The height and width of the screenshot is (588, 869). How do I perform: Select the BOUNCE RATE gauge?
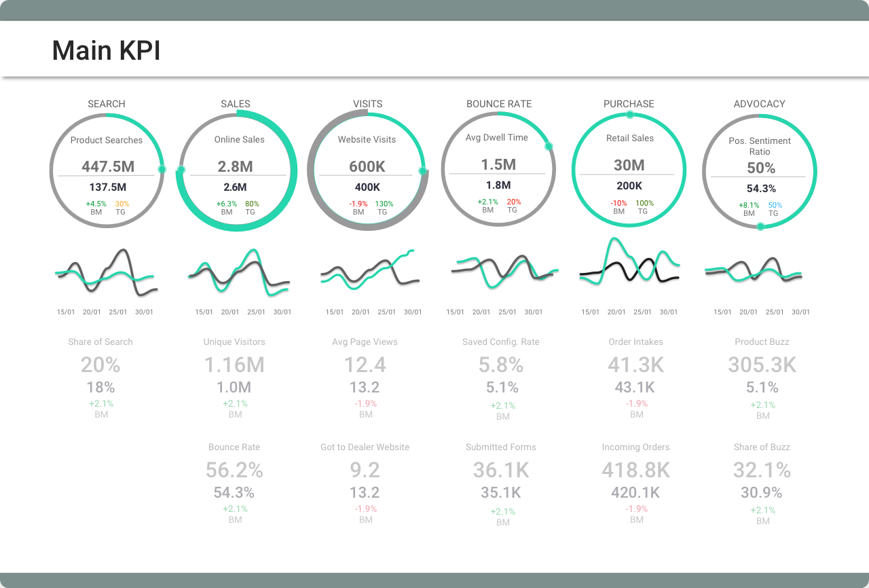tap(499, 168)
